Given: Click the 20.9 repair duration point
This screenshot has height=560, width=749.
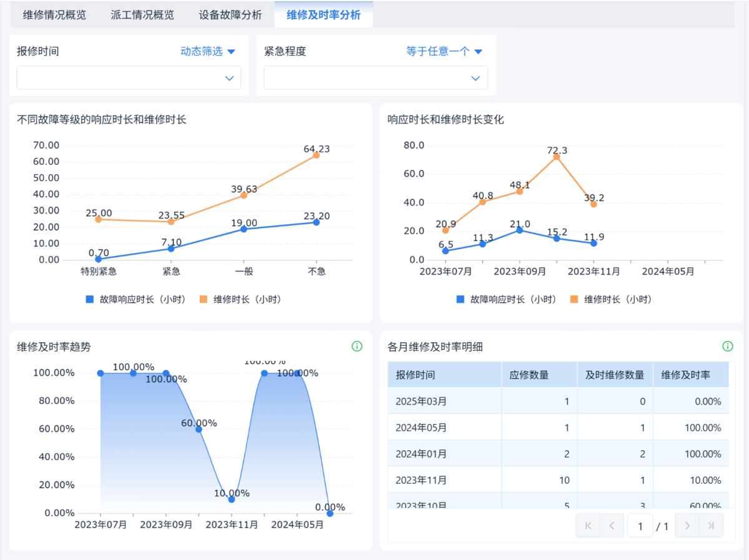Looking at the screenshot, I should pos(446,230).
